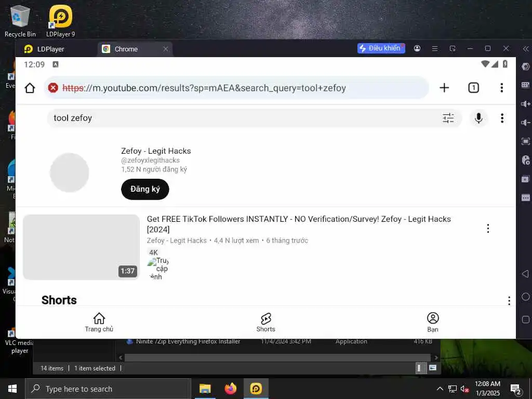Viewport: 532px width, 399px height.
Task: Open Zefoy - Legit Hacks channel avatar
Action: [x=70, y=172]
